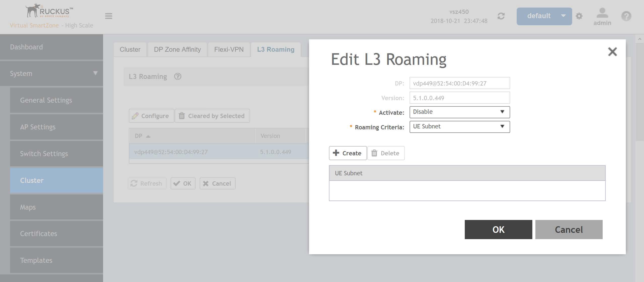Click the Delete subnet button
Screen dimensions: 644x282
tap(386, 153)
